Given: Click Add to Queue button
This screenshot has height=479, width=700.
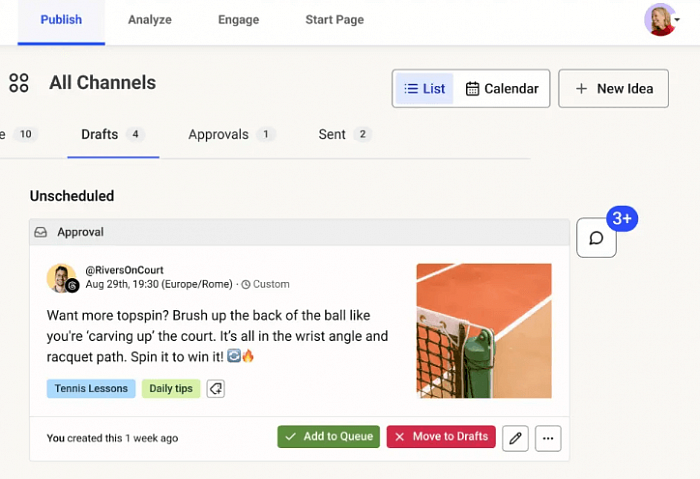Looking at the screenshot, I should 329,437.
